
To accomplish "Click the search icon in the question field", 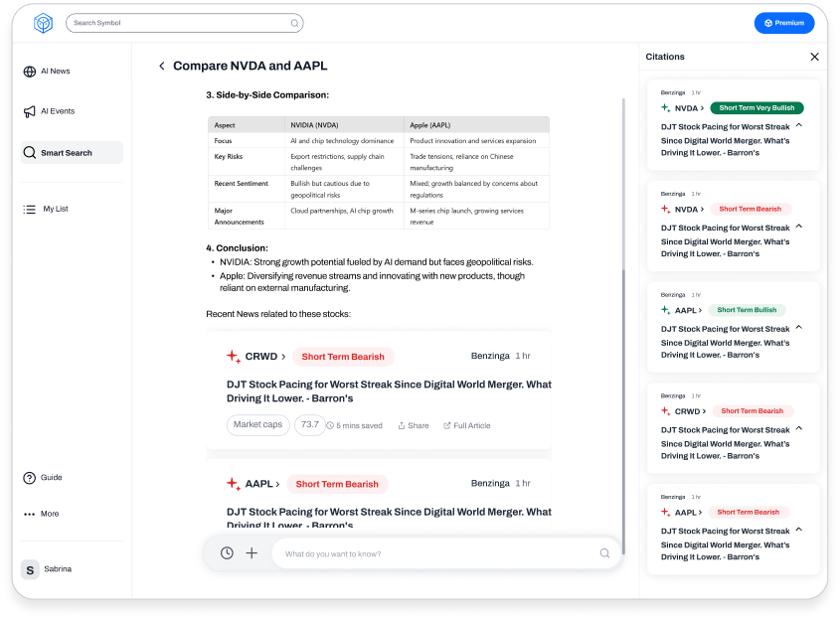I will [x=604, y=553].
